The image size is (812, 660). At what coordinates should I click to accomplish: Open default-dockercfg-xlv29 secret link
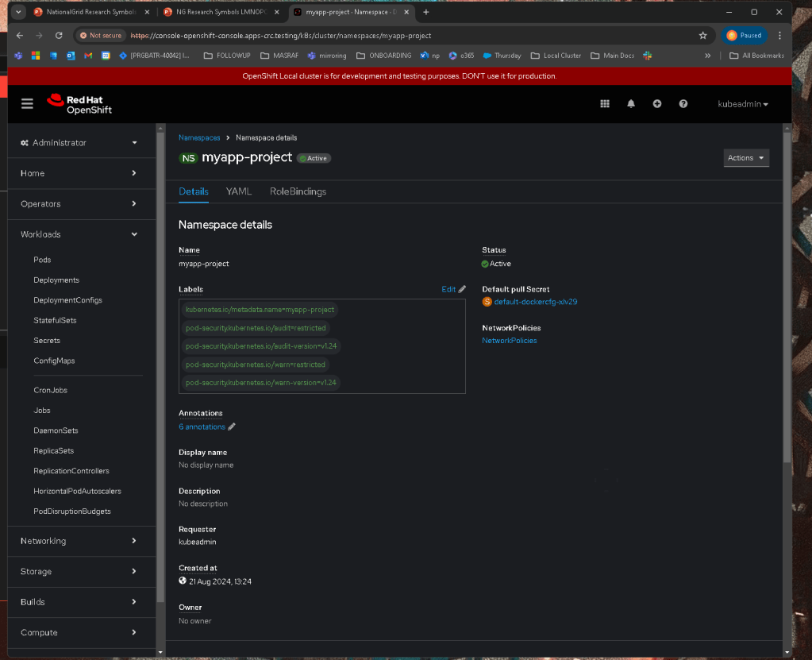point(536,302)
